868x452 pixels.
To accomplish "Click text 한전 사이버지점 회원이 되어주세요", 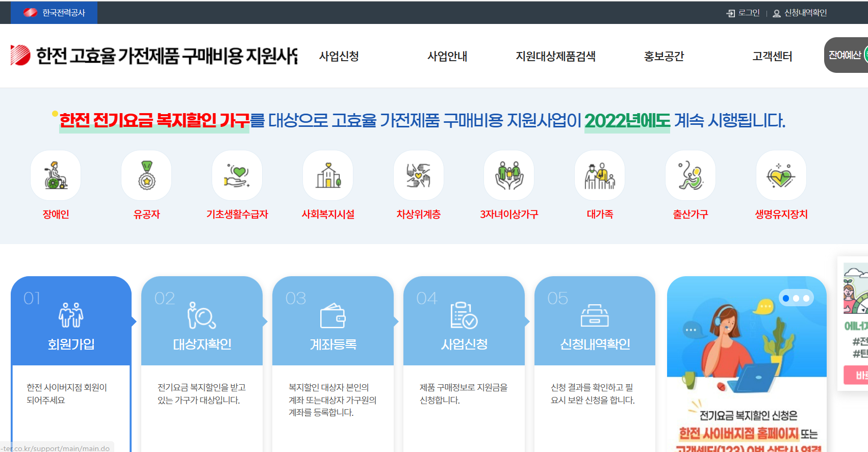I will pos(67,394).
